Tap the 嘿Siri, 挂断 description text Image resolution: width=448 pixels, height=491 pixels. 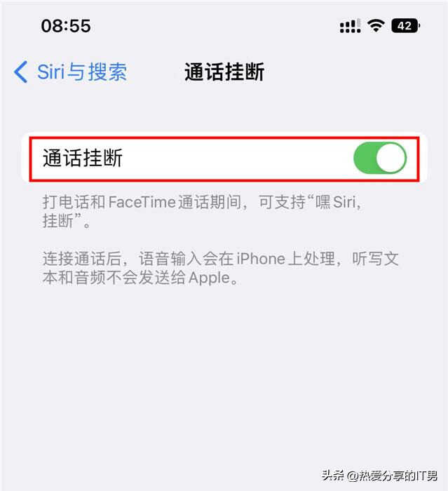point(202,211)
